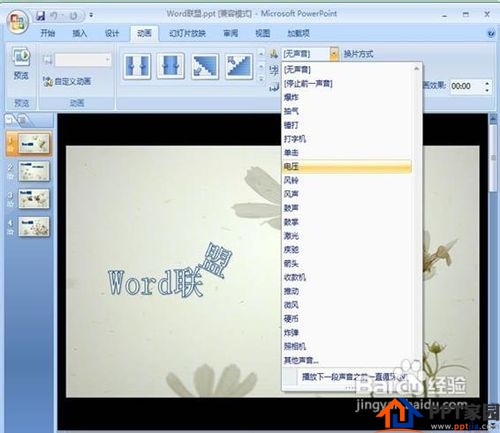Screen dimensions: 500x433
Task: Click the transition sound speaker icon
Action: pos(274,54)
